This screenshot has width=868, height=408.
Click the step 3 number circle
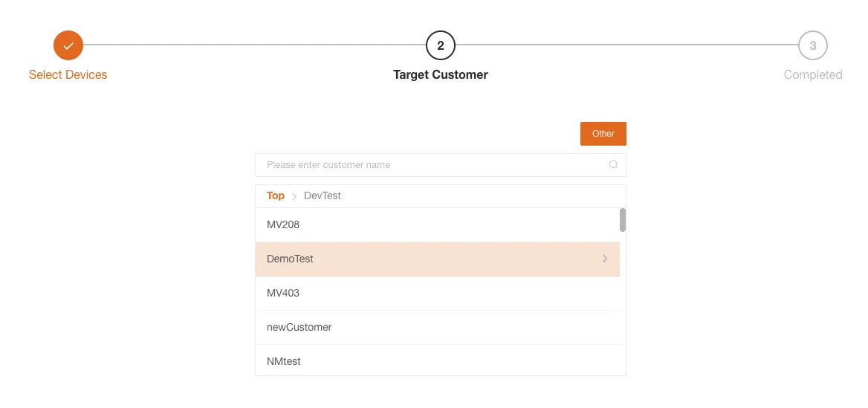(813, 45)
